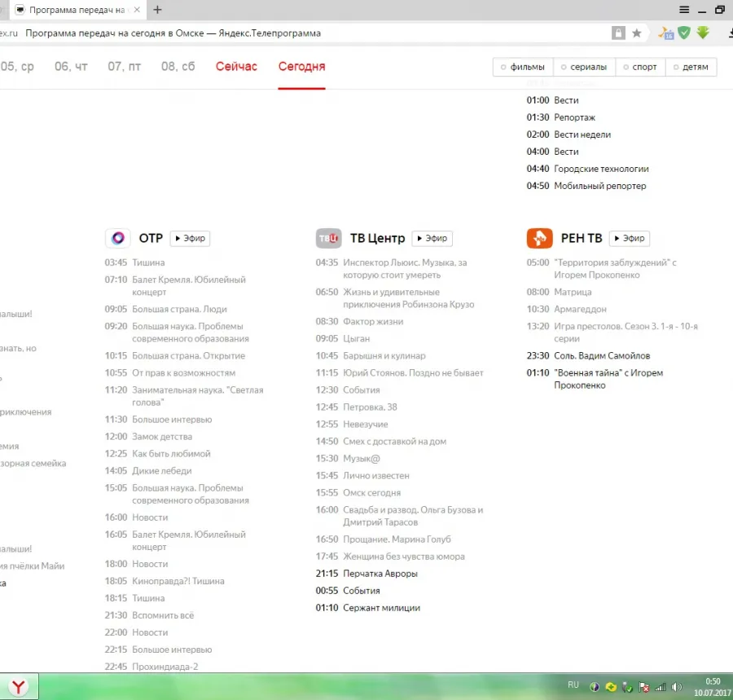This screenshot has width=733, height=700.
Task: Open the 01:10 Сержант милиции listing
Action: pos(368,607)
